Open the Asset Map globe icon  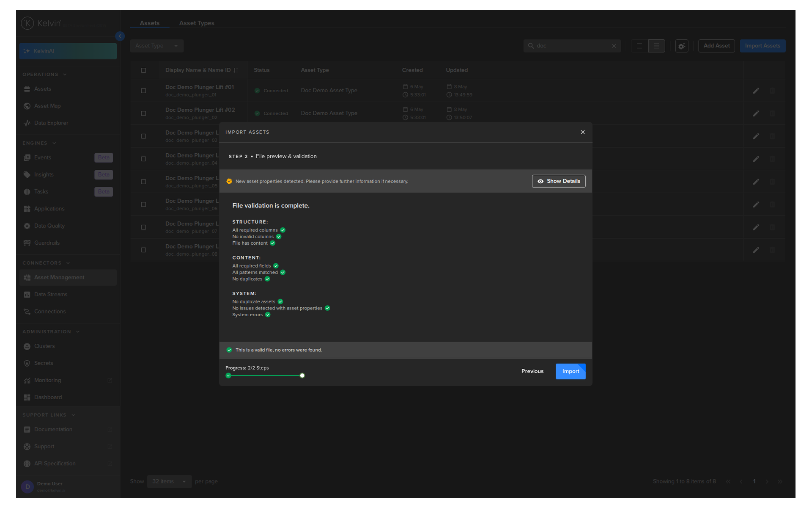click(27, 106)
